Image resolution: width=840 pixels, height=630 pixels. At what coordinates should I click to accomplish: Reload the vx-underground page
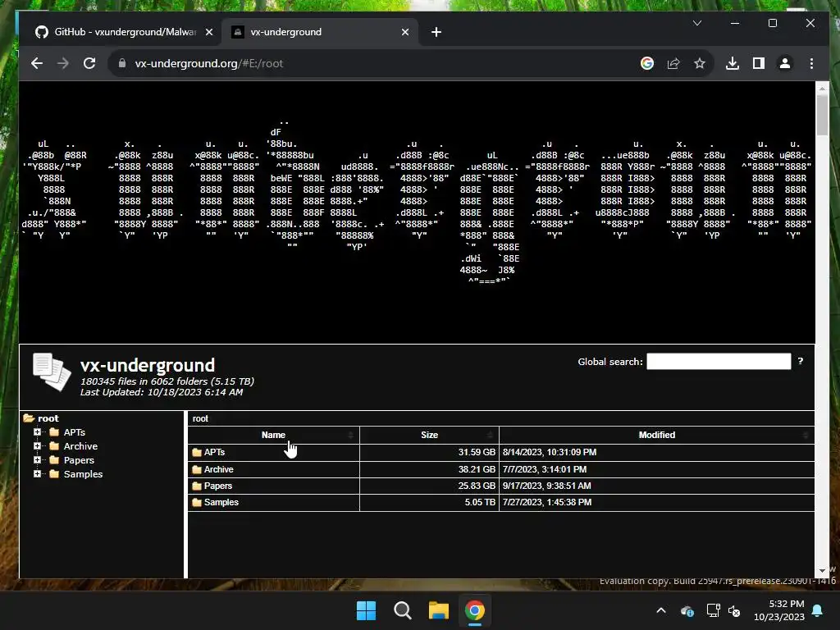(89, 63)
